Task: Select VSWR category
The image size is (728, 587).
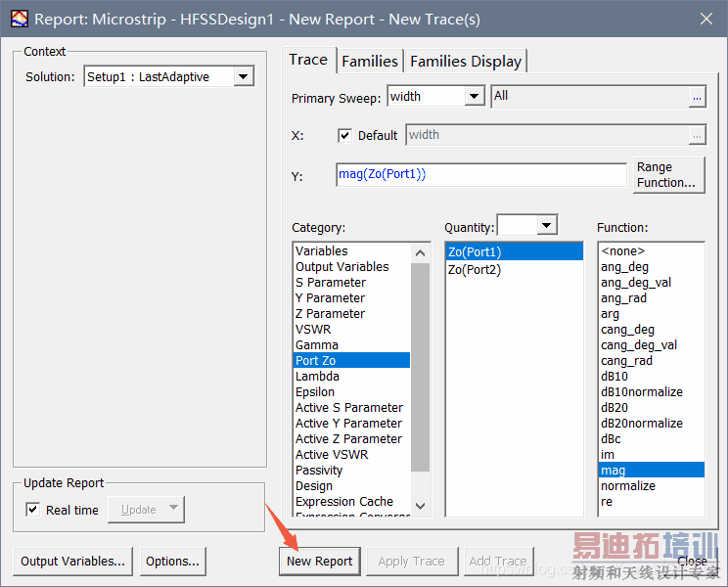Action: pos(351,330)
